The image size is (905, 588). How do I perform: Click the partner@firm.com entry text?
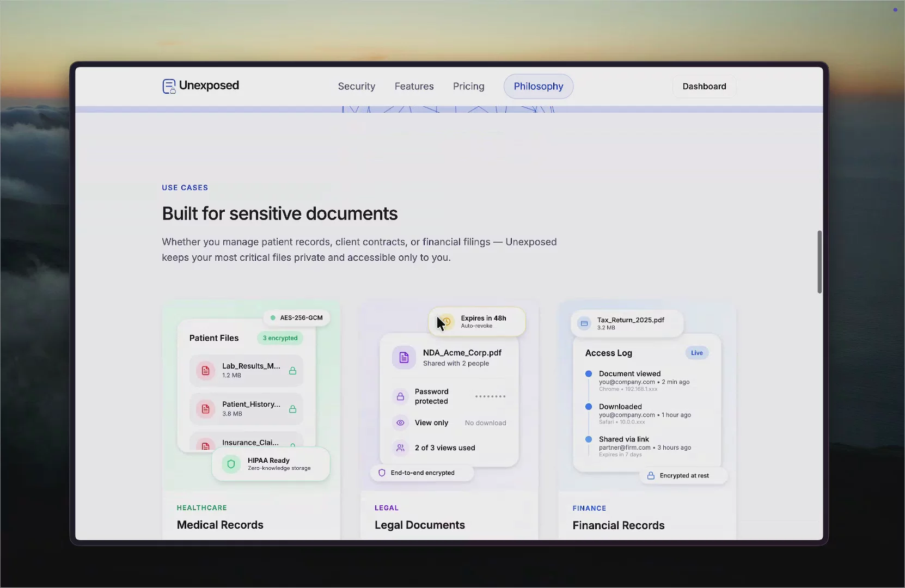[x=645, y=448]
